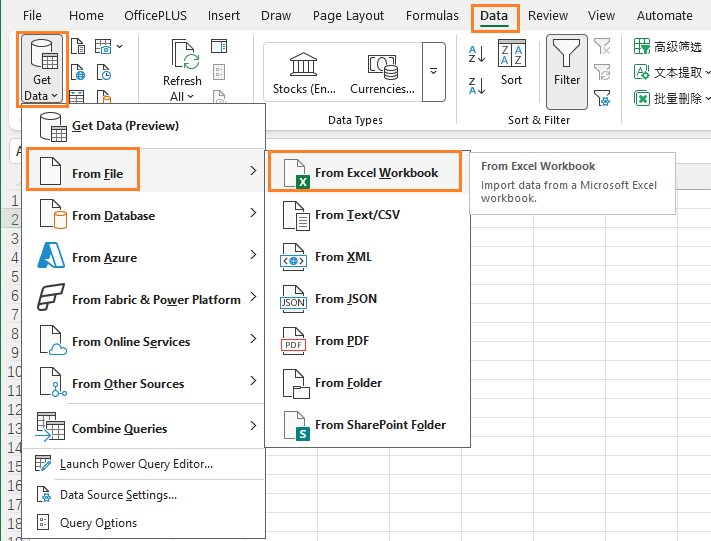Screen dimensions: 711x541
Task: Click the Refresh All icon
Action: [185, 54]
